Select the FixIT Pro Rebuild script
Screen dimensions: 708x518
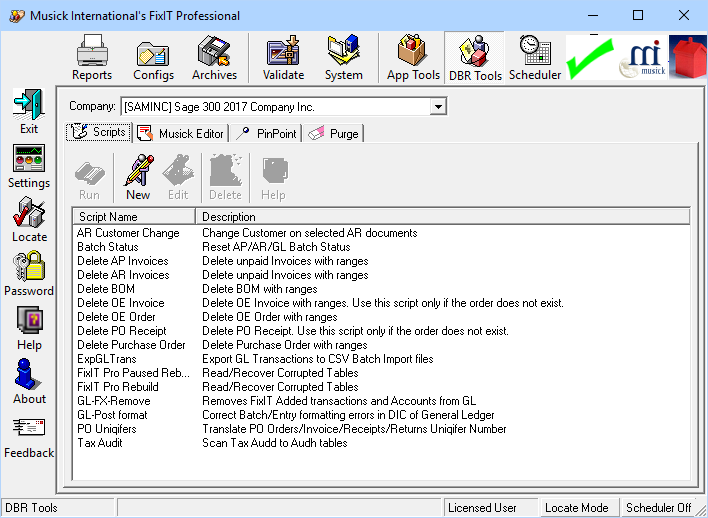pos(118,387)
